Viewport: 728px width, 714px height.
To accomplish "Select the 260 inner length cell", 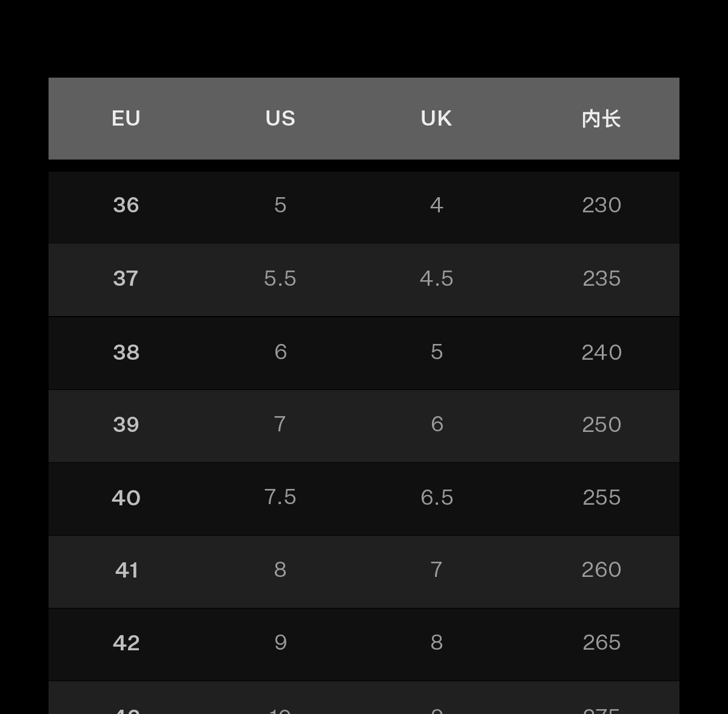I will (x=601, y=570).
